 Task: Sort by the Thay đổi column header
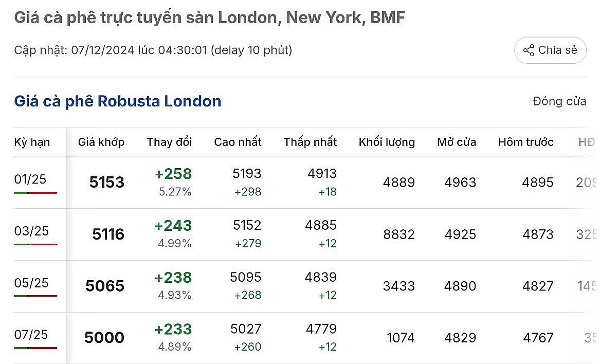pyautogui.click(x=169, y=142)
